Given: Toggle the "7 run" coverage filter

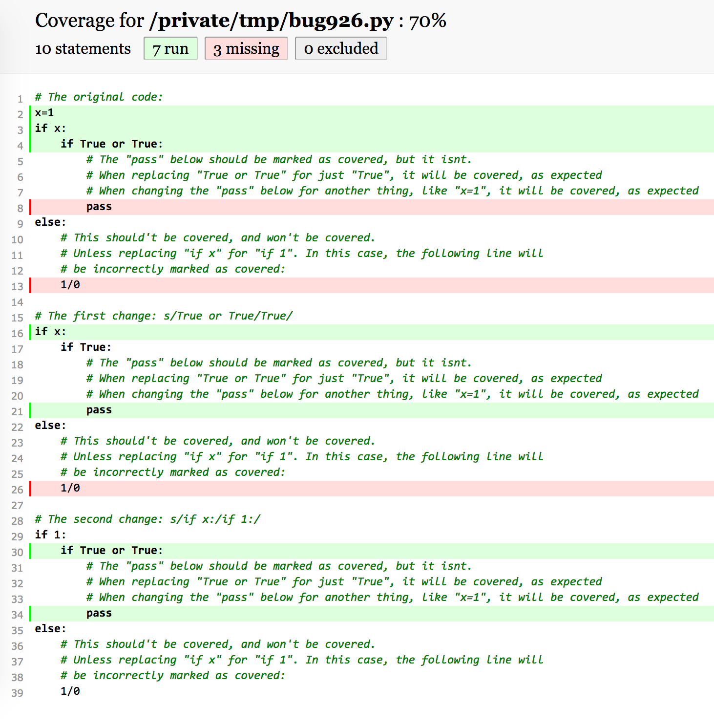Looking at the screenshot, I should (170, 48).
